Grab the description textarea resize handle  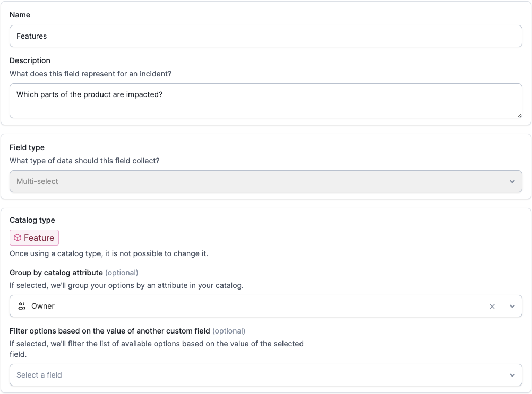click(519, 115)
